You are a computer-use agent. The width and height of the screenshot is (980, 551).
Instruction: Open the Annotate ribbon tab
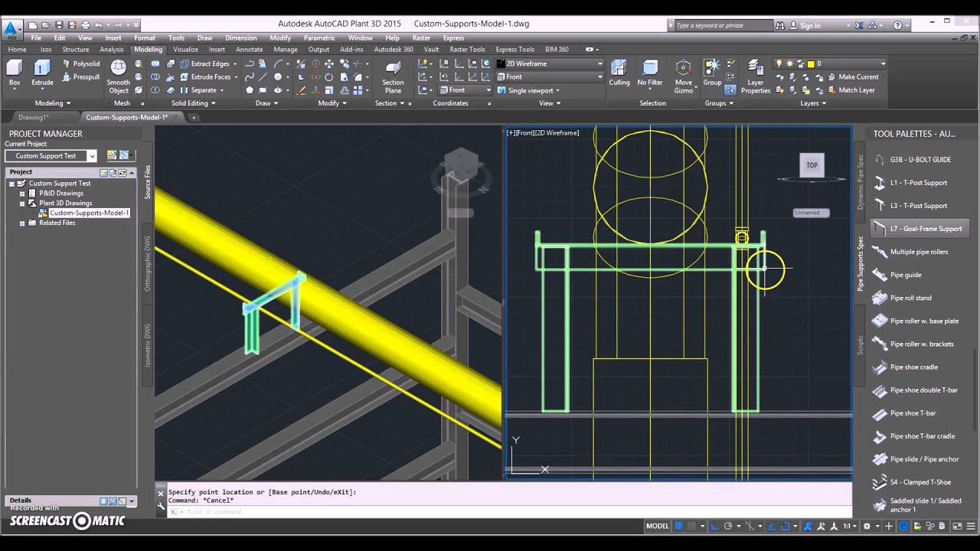point(249,49)
